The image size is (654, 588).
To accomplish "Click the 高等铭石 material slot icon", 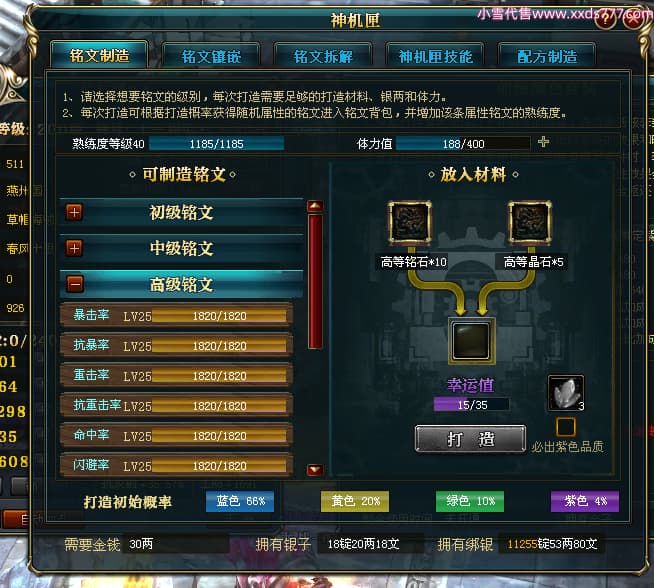I will click(410, 222).
